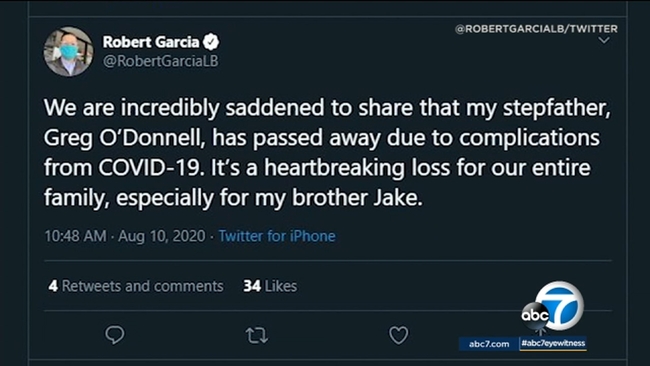The width and height of the screenshot is (650, 366).
Task: Click the small abc circle in the logo
Action: pyautogui.click(x=535, y=316)
